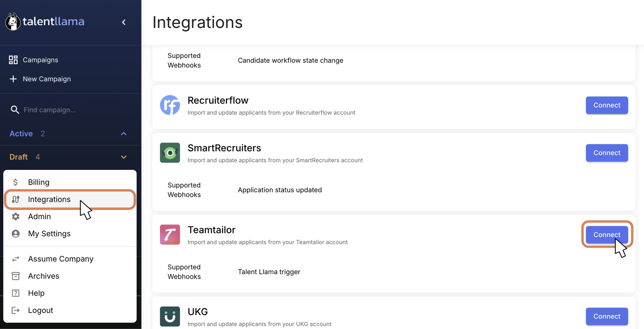Connect the Recruiterflow integration
This screenshot has width=644, height=329.
(x=606, y=105)
